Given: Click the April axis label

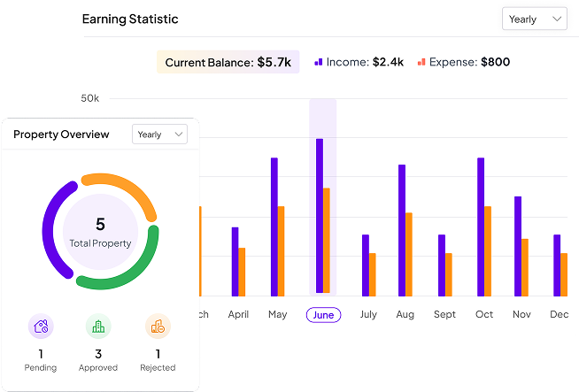Looking at the screenshot, I should pos(238,314).
